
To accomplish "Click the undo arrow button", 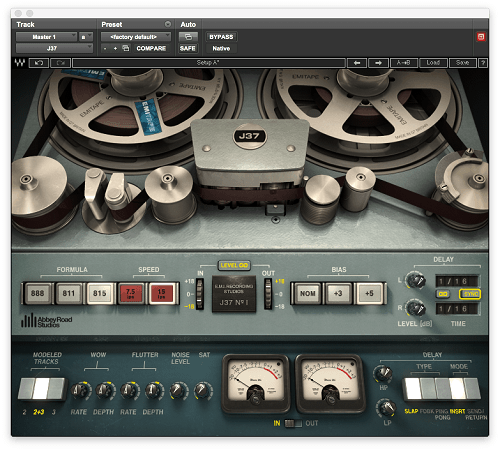I will coord(39,63).
